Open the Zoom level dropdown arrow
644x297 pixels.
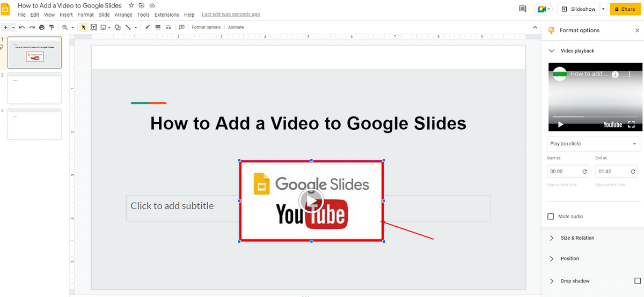(x=72, y=27)
